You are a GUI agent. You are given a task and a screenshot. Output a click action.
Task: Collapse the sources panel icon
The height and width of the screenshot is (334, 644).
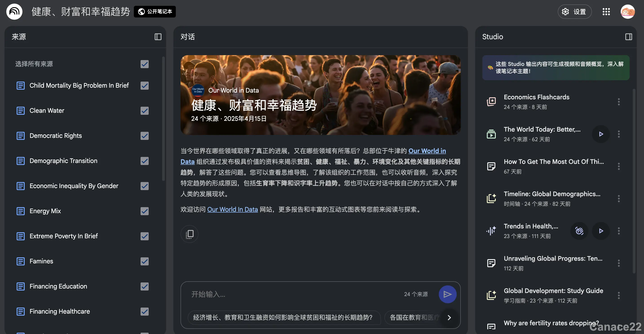158,37
